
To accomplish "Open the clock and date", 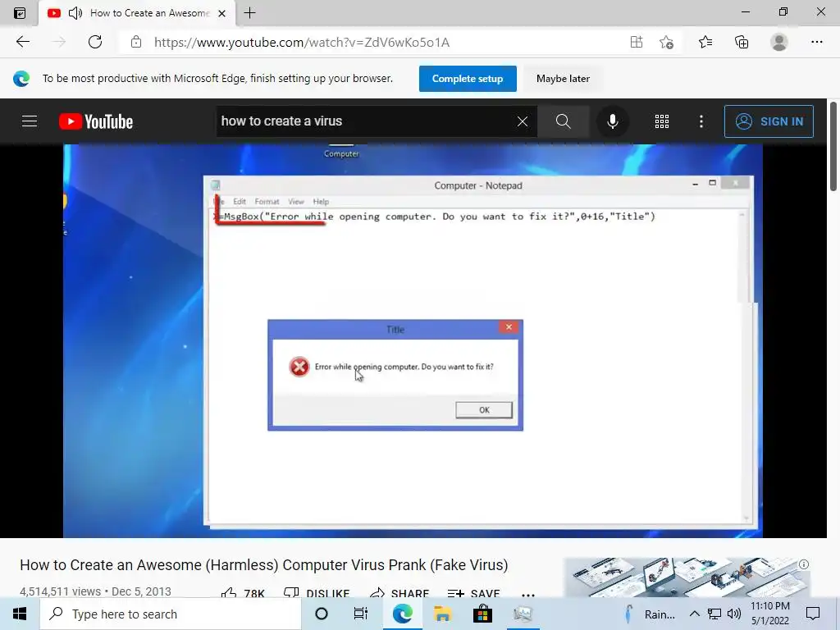I will 769,614.
